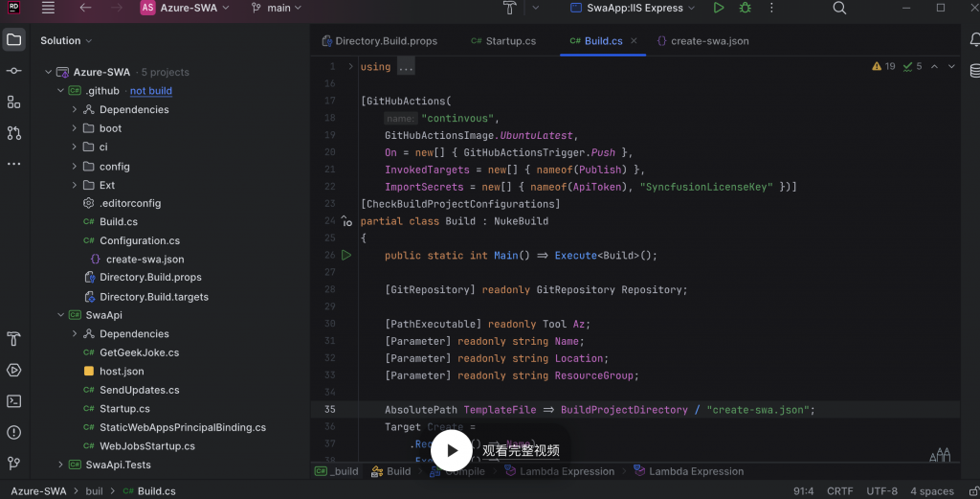Switch to create-swa.json tab

[703, 40]
